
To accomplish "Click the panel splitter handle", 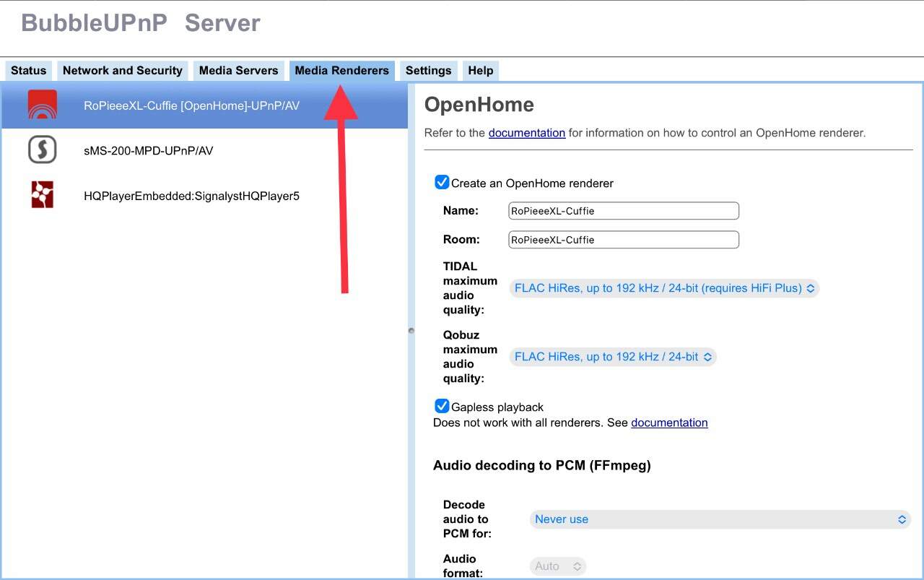I will tap(411, 331).
